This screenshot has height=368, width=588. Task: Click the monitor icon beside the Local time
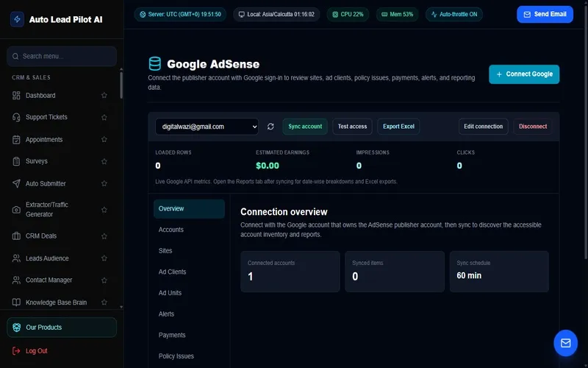pos(242,14)
